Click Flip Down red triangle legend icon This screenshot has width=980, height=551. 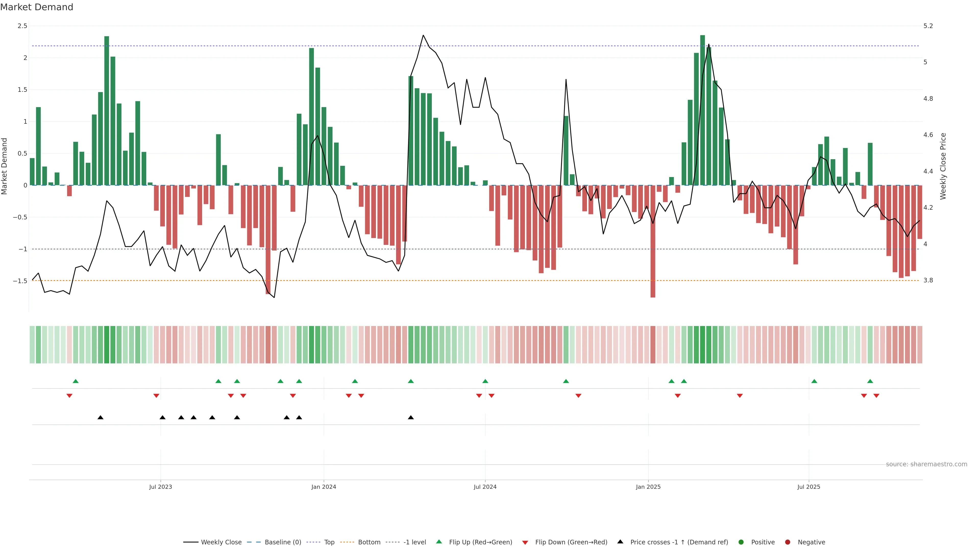click(x=525, y=543)
